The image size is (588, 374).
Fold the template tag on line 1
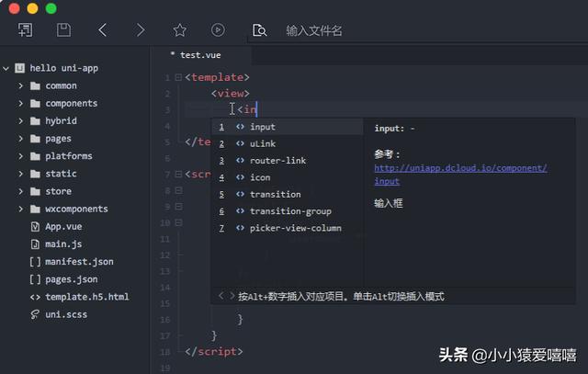click(x=178, y=77)
